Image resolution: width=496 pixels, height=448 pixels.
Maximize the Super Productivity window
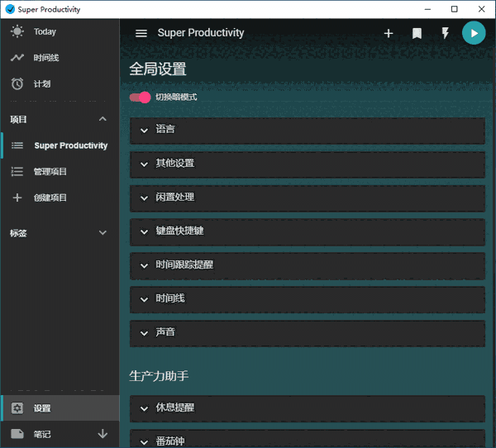pyautogui.click(x=454, y=9)
